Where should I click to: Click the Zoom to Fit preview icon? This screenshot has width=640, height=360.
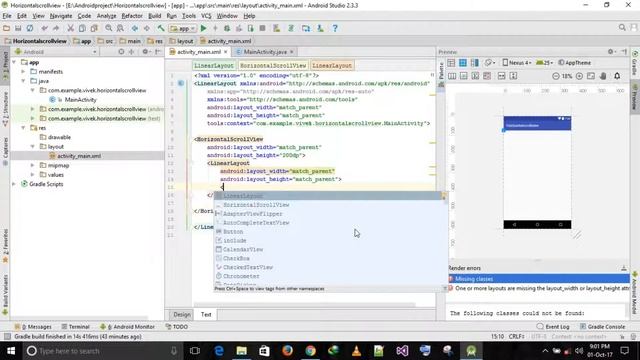tap(591, 76)
